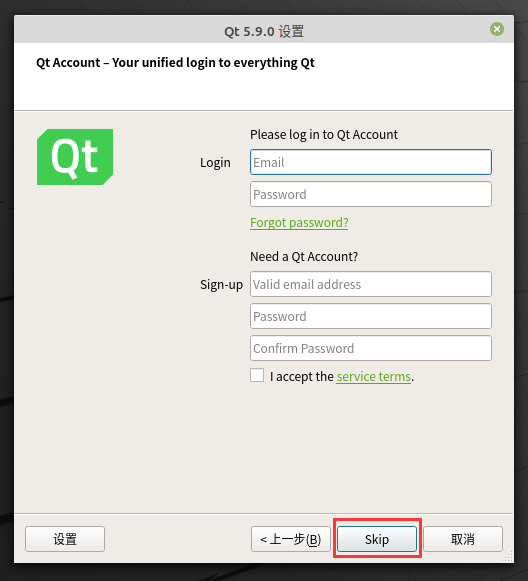The width and height of the screenshot is (528, 581).
Task: Go back using the 上一步(B) button
Action: pos(290,539)
